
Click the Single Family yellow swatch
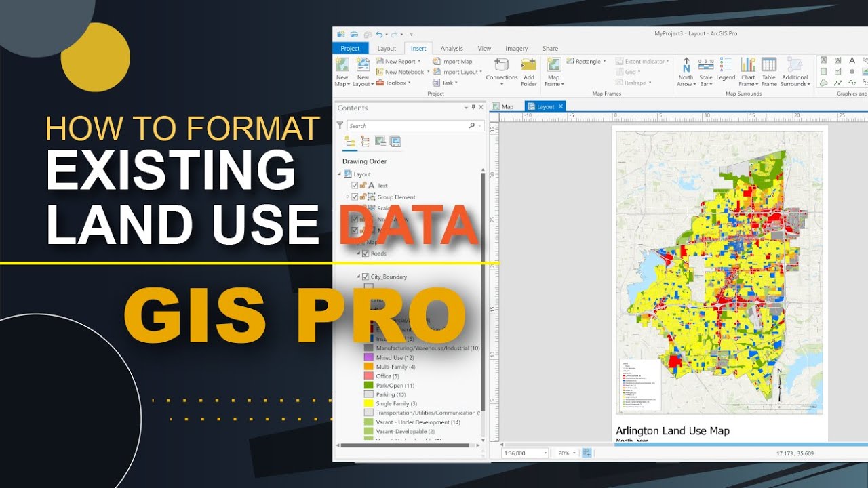click(369, 403)
